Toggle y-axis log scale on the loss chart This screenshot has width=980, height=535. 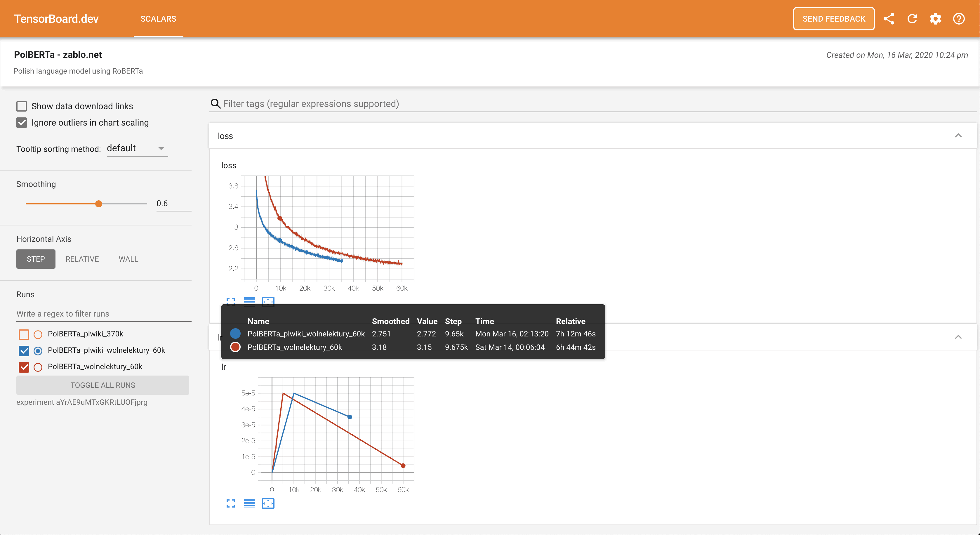click(249, 302)
